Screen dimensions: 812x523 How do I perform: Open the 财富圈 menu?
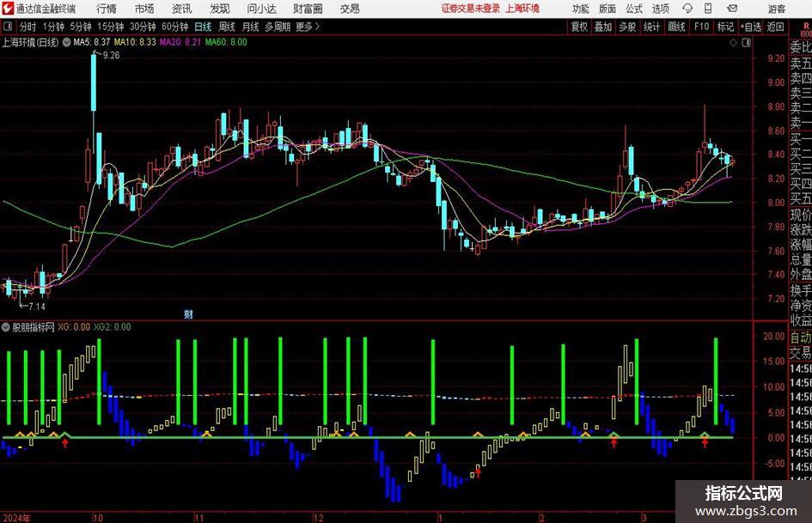click(x=308, y=9)
